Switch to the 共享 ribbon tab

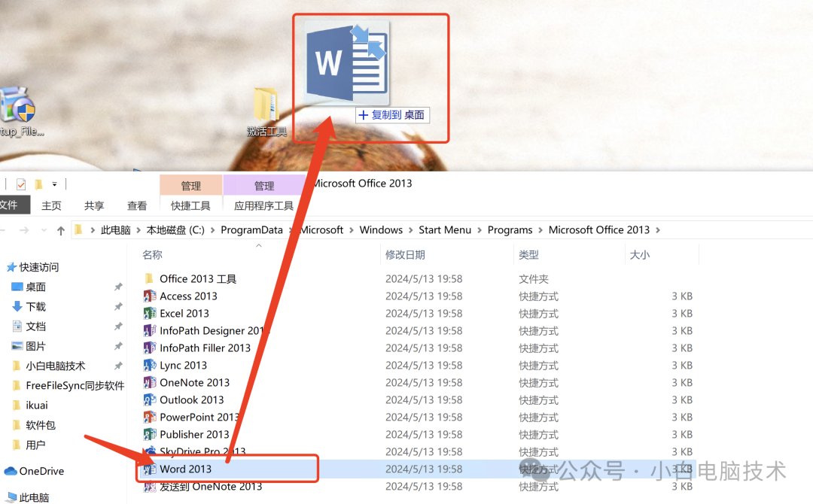tap(94, 205)
